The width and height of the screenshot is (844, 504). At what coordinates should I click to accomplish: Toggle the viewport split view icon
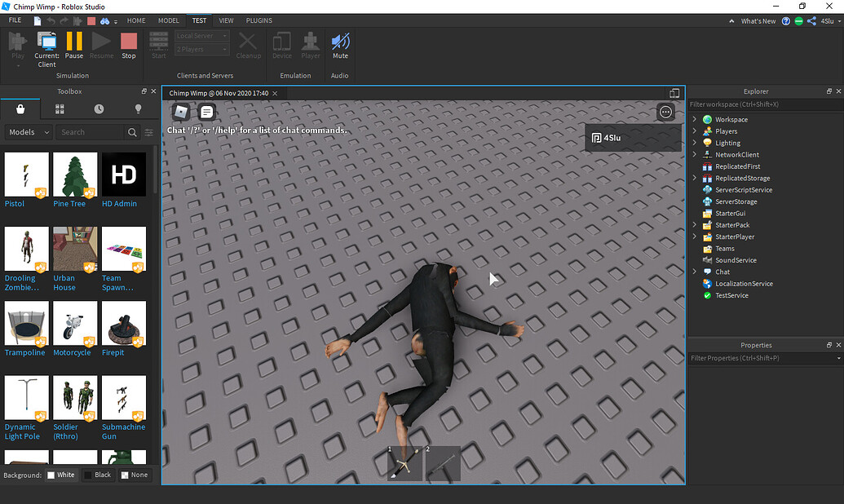674,93
